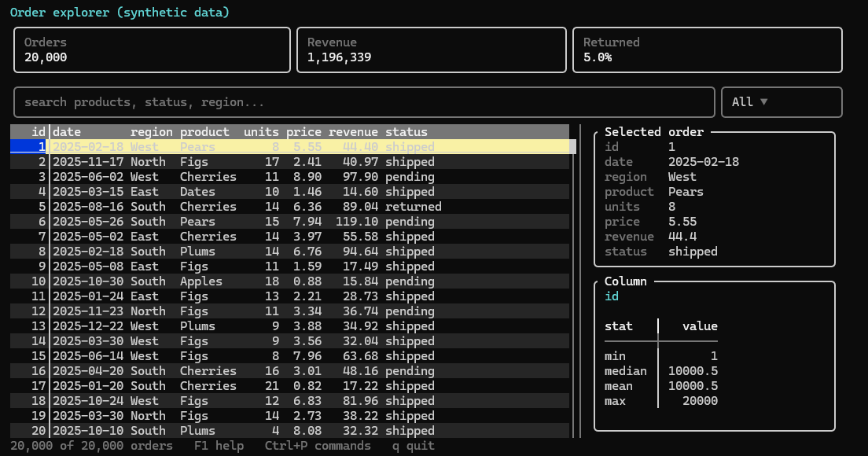868x456 pixels.
Task: Click the highlighted id 1 cell
Action: [28, 147]
